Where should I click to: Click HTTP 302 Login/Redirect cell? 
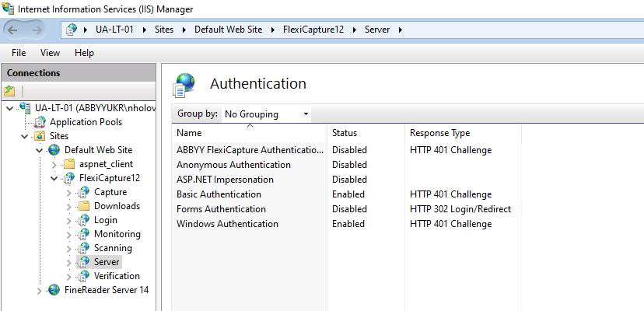pyautogui.click(x=460, y=209)
